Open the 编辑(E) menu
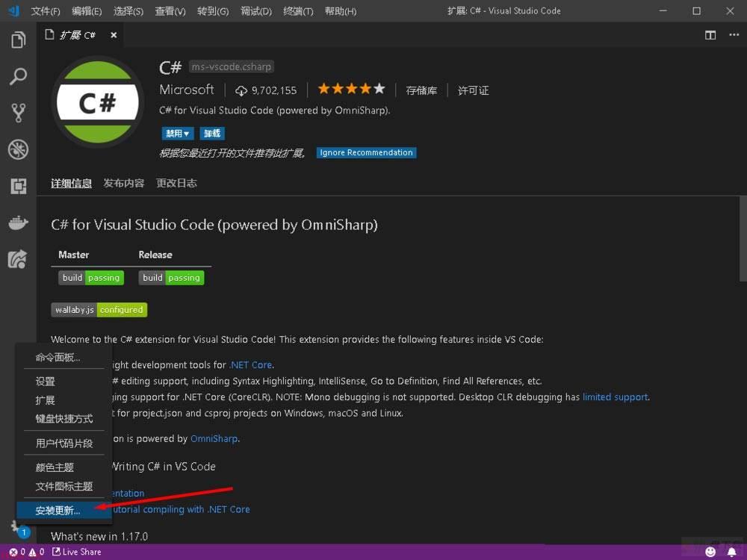Screen dimensions: 747x560 [87, 11]
